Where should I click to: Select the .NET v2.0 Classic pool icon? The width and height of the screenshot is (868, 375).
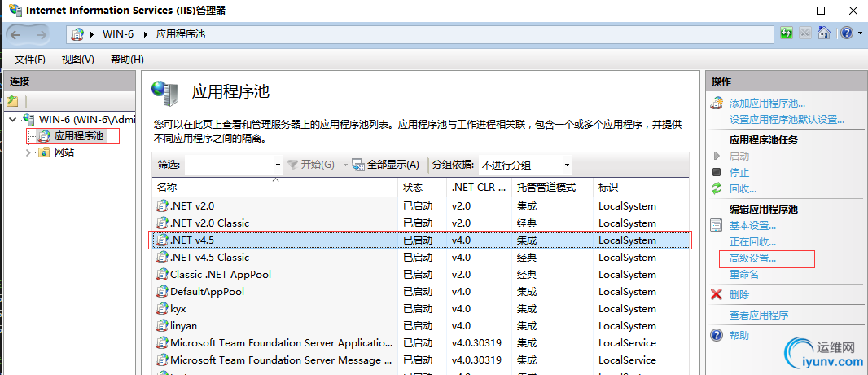(x=162, y=223)
